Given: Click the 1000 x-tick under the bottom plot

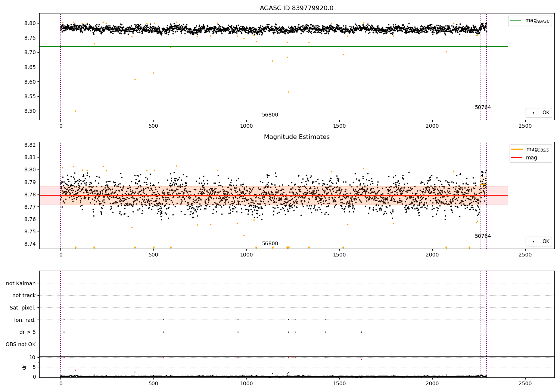Looking at the screenshot, I should 246,384.
